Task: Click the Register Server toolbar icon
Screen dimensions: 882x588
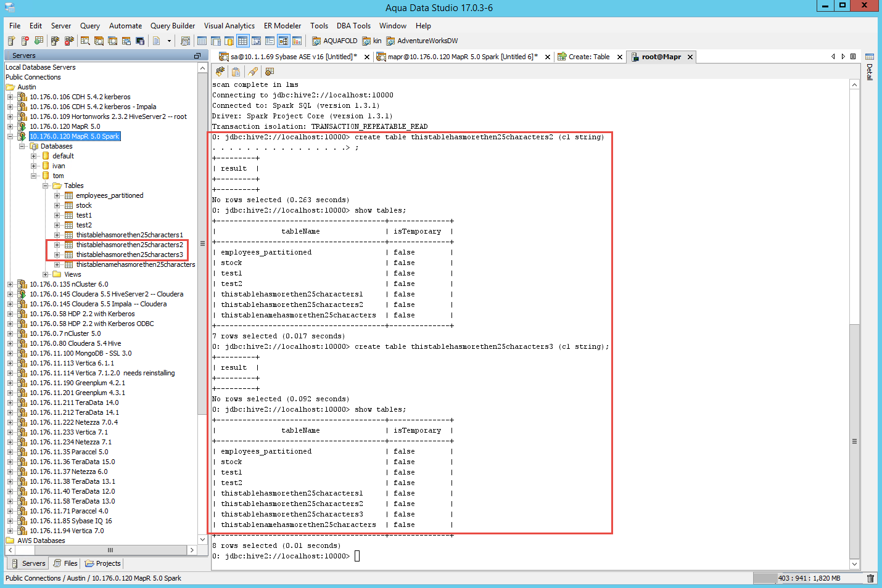Action: [11, 41]
